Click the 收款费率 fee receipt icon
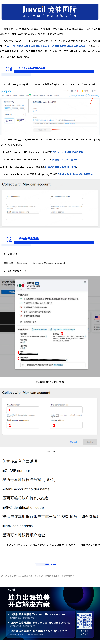 [21, 322]
